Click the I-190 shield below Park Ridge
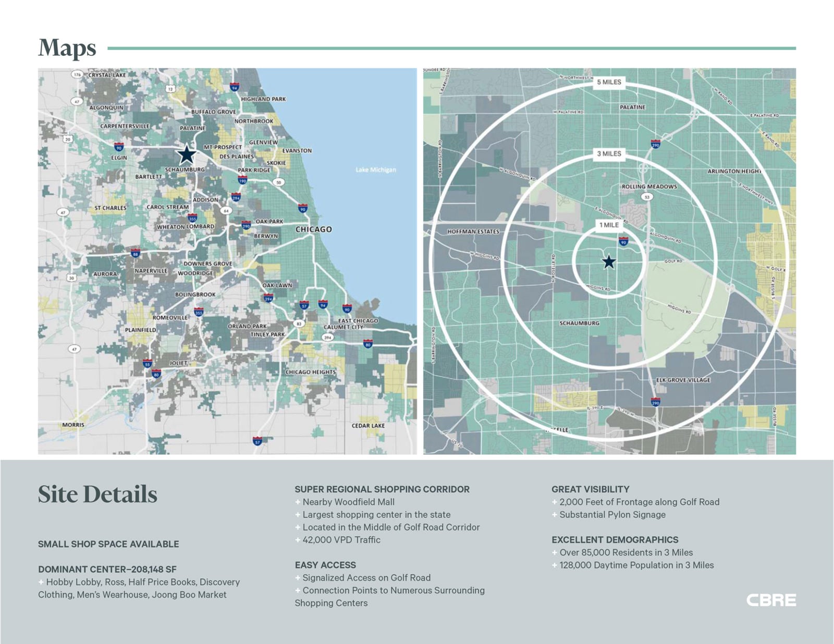The image size is (834, 644). (242, 180)
